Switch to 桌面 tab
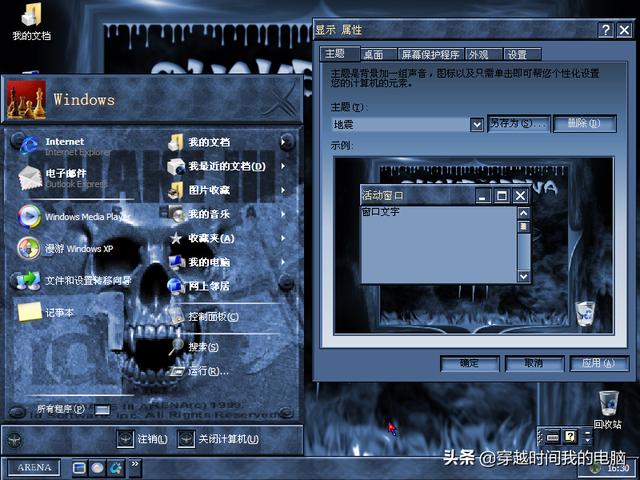Screen dimensions: 640x480 [378, 54]
